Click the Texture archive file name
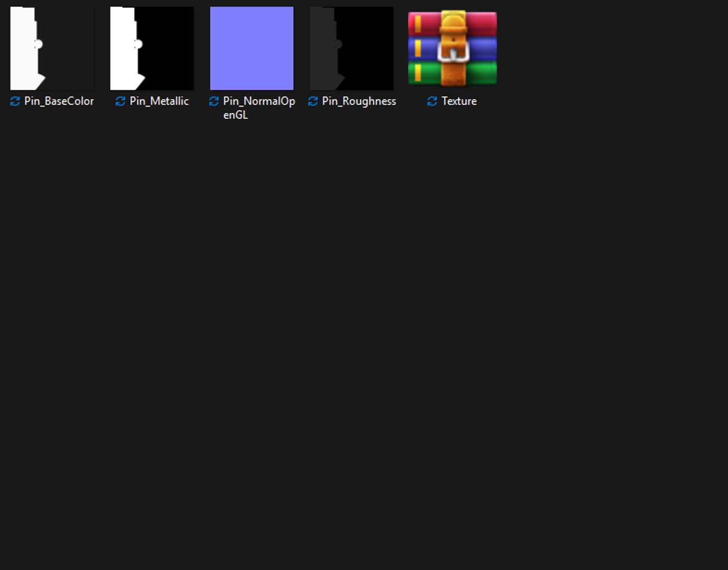 [x=459, y=101]
